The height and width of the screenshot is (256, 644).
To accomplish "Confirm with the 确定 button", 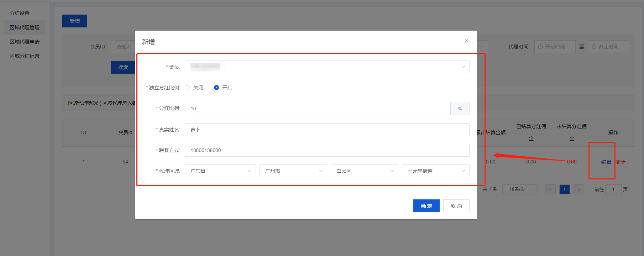I will pos(426,206).
